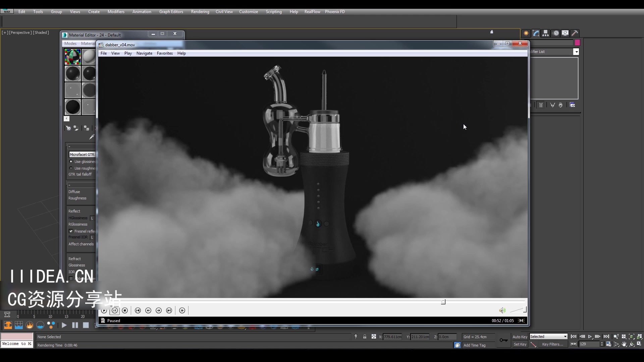The width and height of the screenshot is (644, 362).
Task: Select the Use roughness radio button
Action: point(71,168)
